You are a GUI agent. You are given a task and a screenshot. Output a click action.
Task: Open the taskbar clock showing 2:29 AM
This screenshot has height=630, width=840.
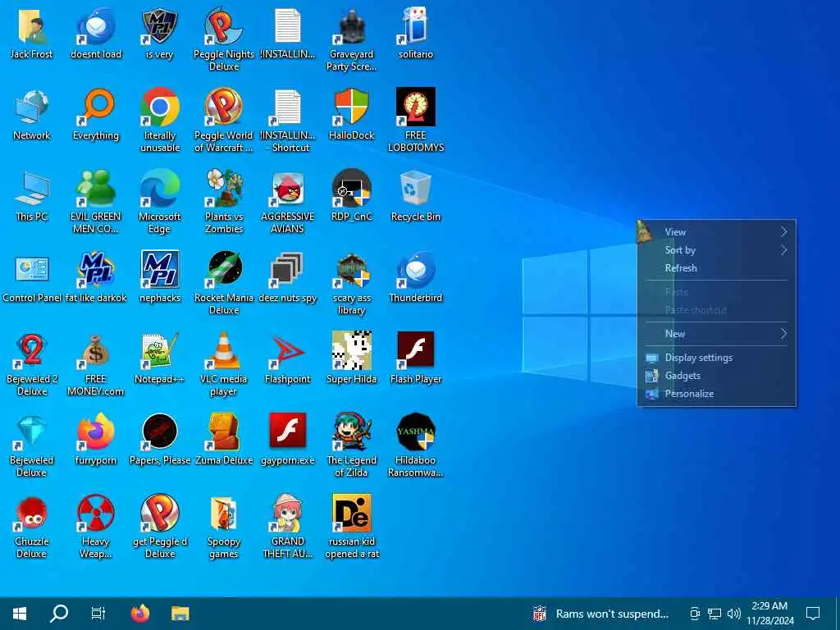(x=770, y=614)
